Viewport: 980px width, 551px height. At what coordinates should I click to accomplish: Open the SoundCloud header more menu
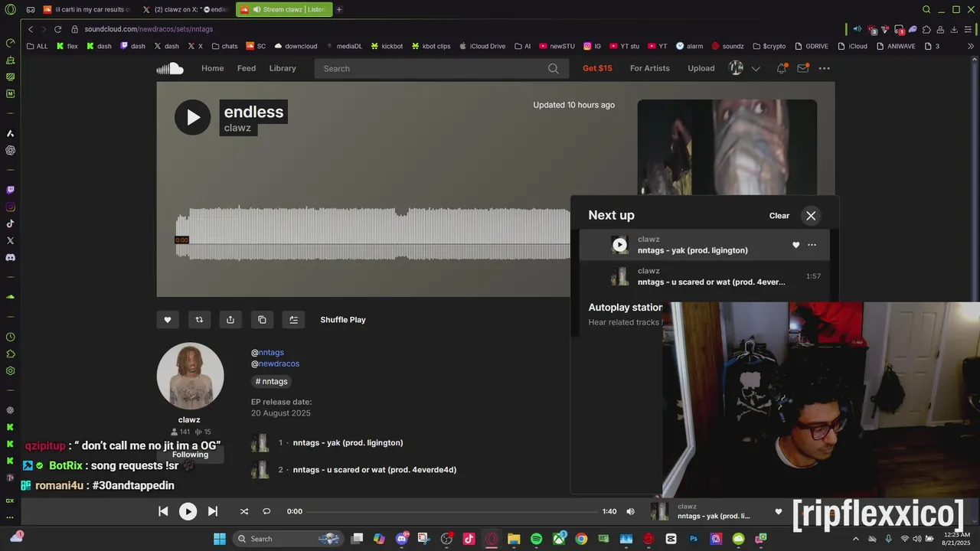click(824, 68)
